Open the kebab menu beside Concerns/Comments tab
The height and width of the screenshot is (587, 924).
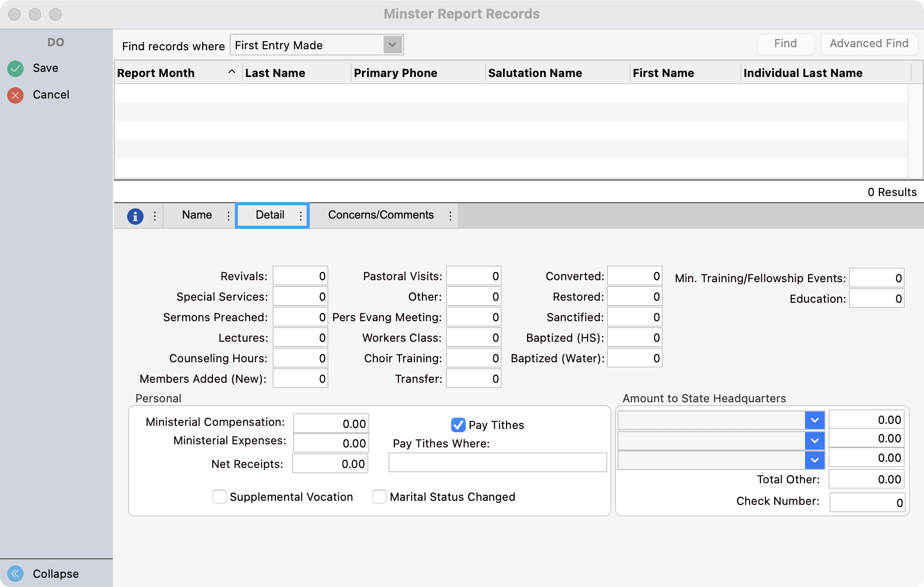tap(450, 216)
